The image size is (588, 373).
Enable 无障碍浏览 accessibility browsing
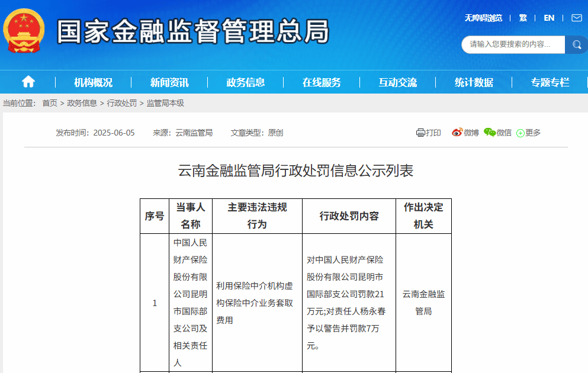coord(483,18)
